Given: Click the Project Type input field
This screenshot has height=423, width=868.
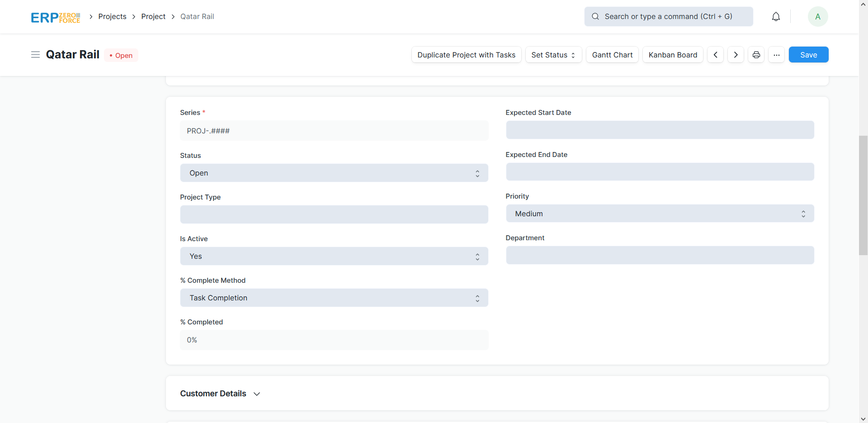Looking at the screenshot, I should [x=334, y=214].
